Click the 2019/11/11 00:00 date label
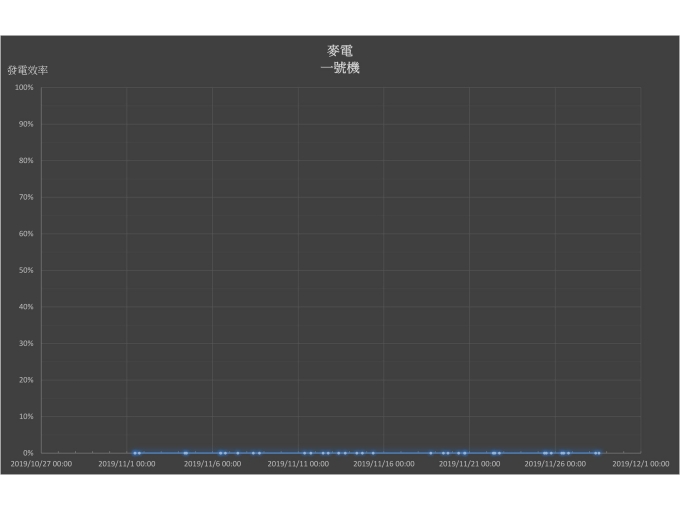 tap(298, 464)
